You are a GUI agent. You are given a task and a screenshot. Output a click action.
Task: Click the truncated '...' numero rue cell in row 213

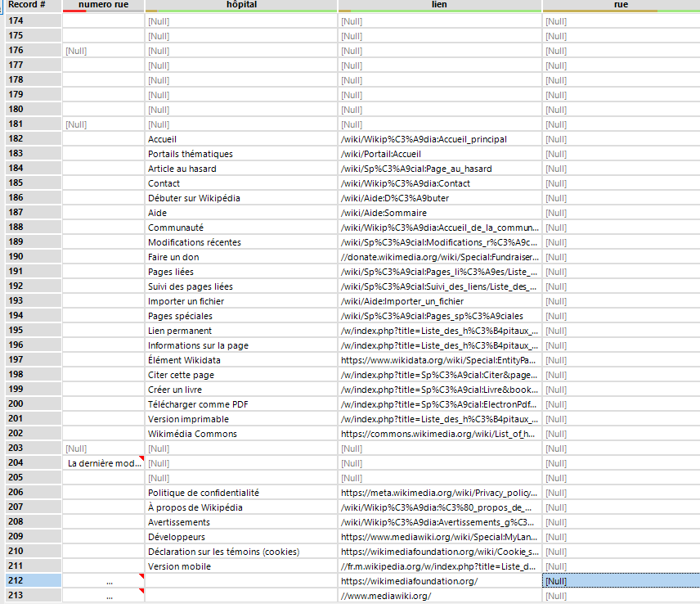[103, 597]
